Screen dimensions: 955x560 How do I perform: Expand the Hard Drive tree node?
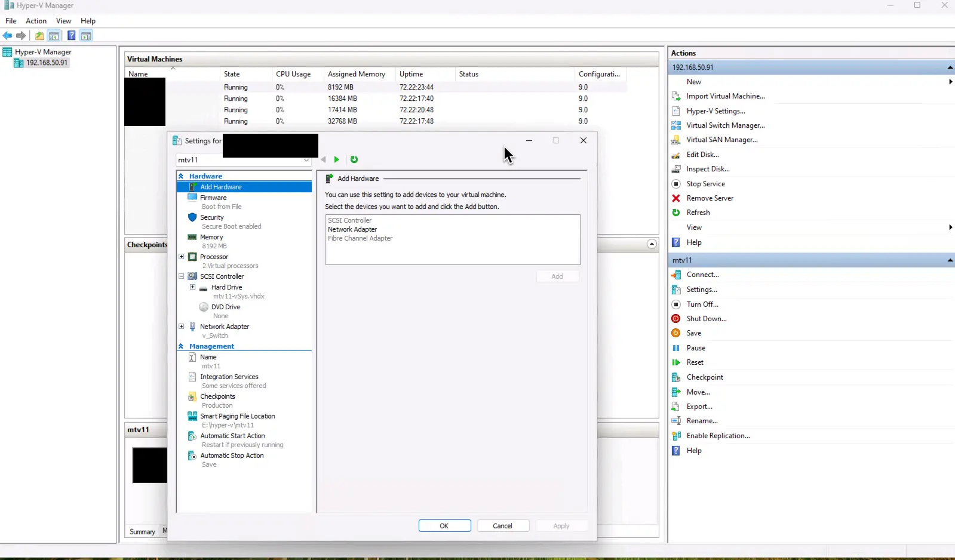tap(193, 287)
